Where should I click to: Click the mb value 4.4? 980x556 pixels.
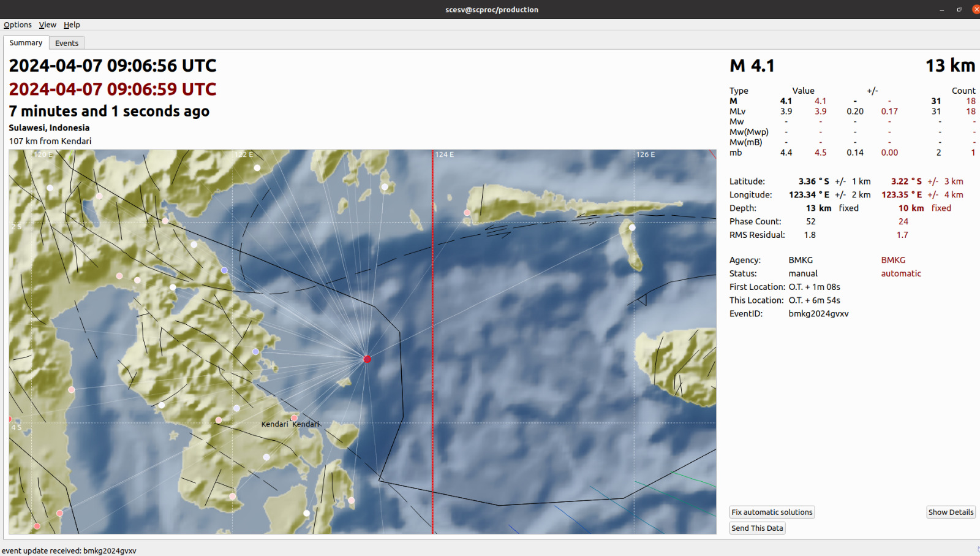coord(786,153)
